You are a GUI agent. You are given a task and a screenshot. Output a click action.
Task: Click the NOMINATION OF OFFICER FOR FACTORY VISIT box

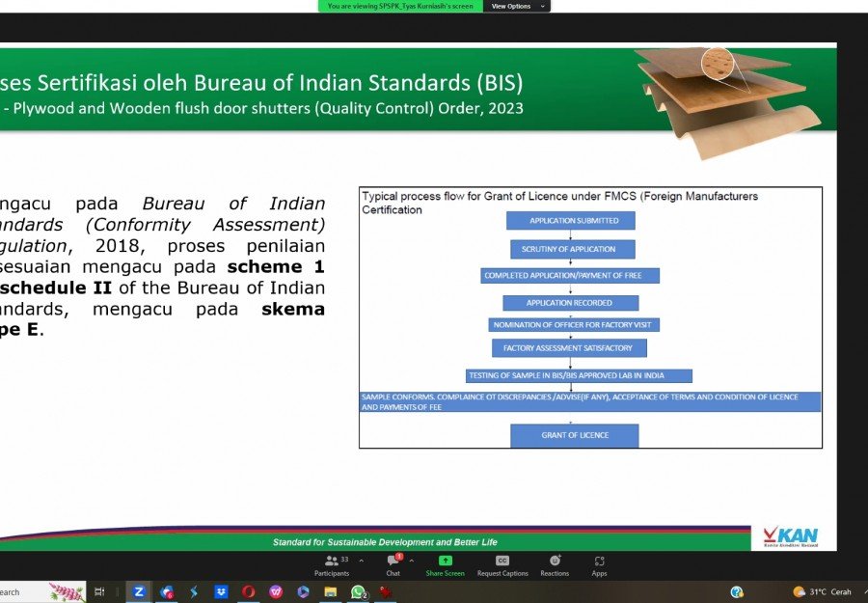[x=574, y=325]
